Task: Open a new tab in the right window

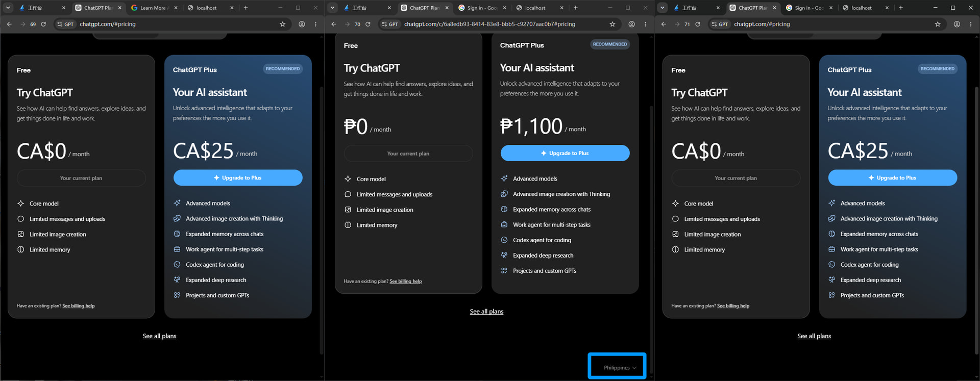Action: (x=901, y=8)
